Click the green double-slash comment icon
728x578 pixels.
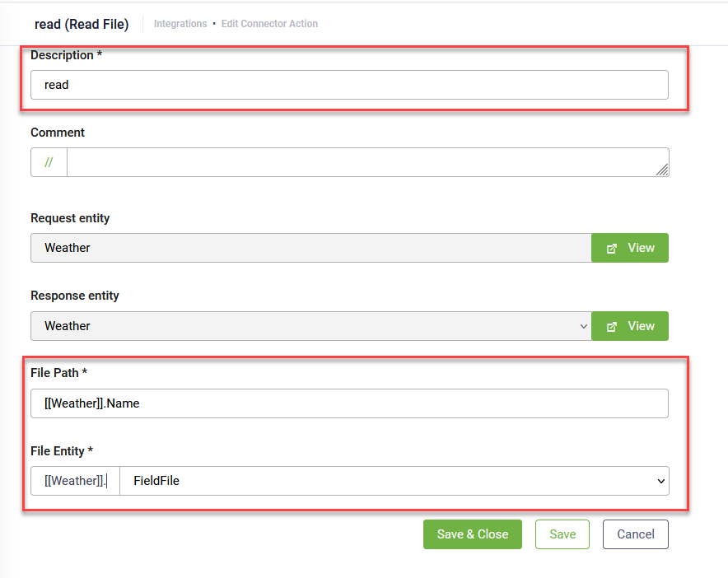[49, 162]
